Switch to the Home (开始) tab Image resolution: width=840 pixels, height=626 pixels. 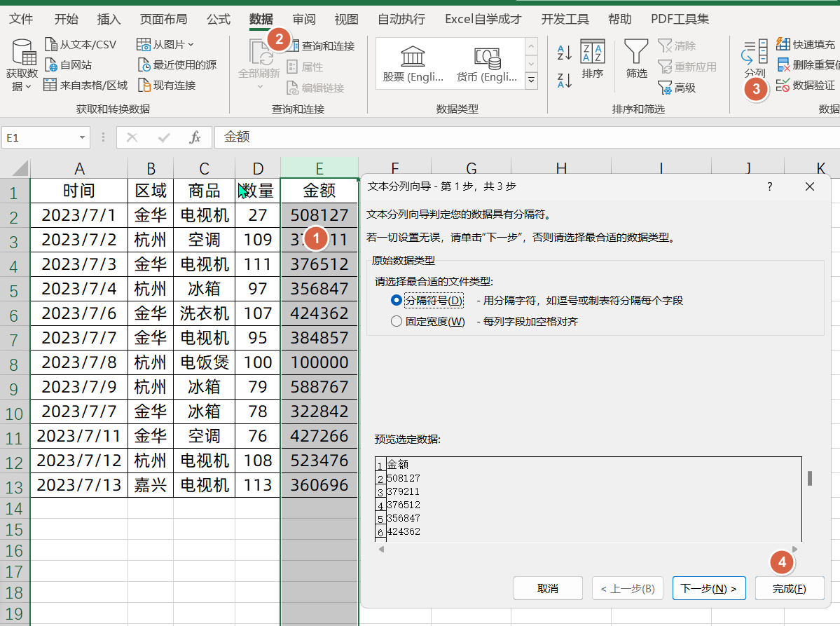(x=67, y=20)
